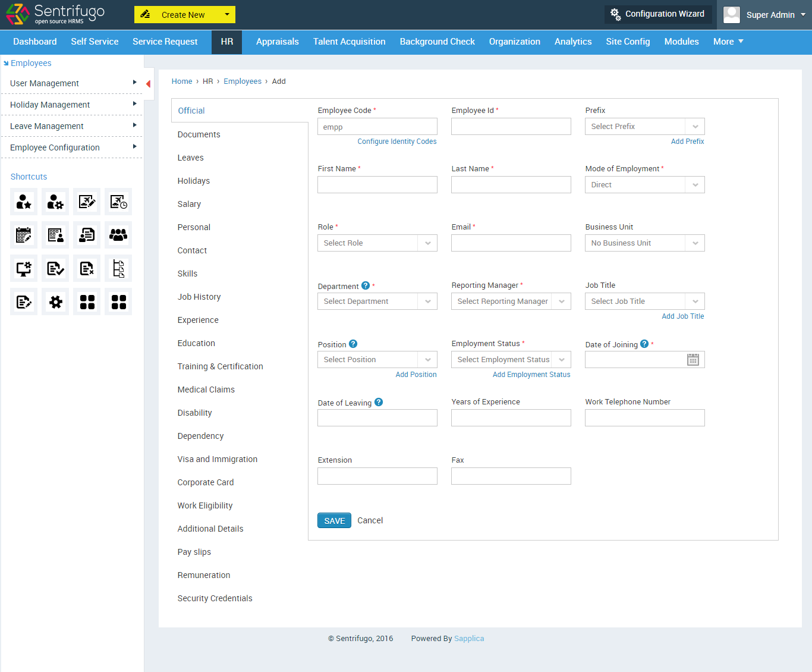This screenshot has width=812, height=672.
Task: Open the Analytics menu
Action: tap(573, 42)
